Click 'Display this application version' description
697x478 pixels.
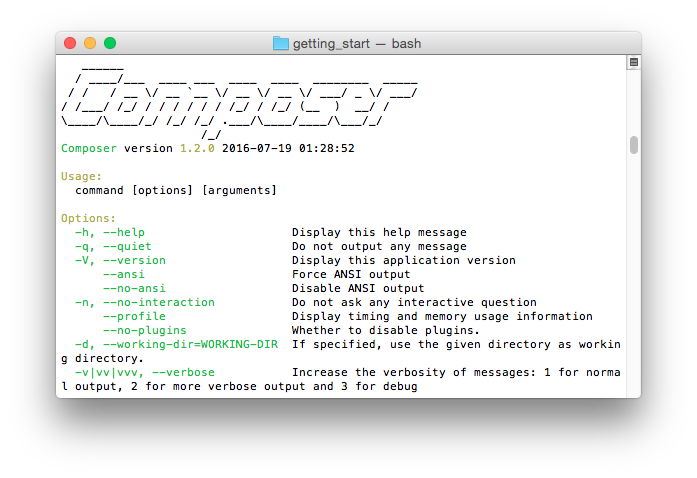coord(404,261)
